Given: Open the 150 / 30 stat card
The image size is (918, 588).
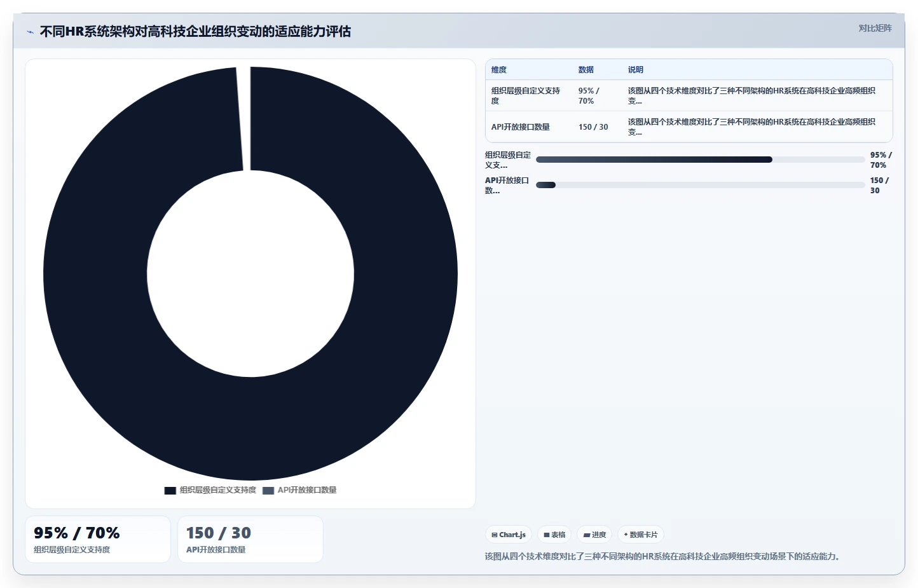Looking at the screenshot, I should tap(250, 539).
